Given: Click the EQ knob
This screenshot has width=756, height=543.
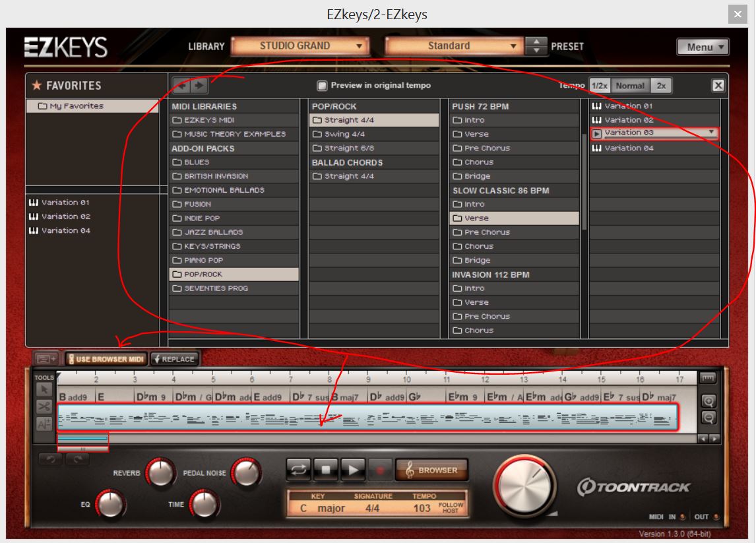Looking at the screenshot, I should (110, 504).
